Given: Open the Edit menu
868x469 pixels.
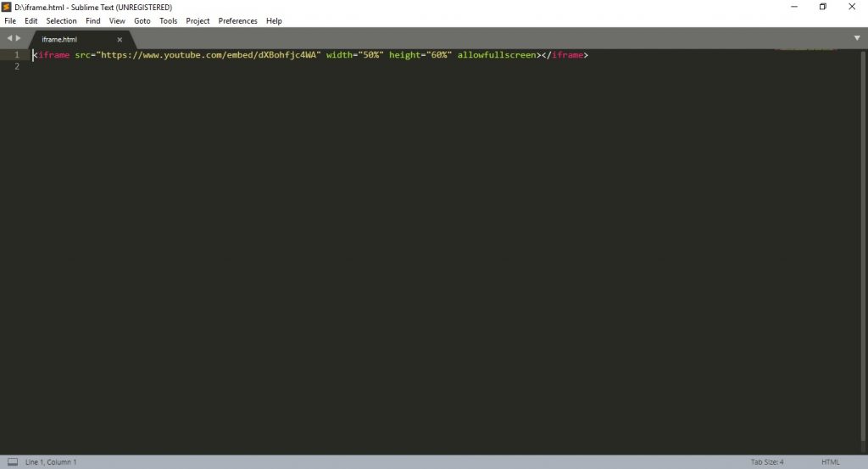Looking at the screenshot, I should pos(31,21).
